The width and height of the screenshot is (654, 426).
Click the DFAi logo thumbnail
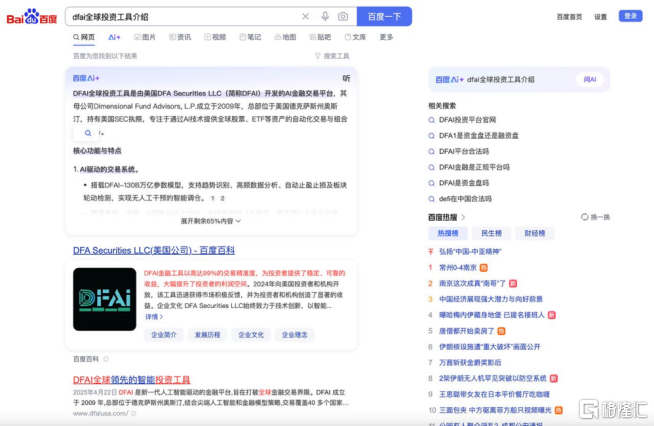[104, 299]
